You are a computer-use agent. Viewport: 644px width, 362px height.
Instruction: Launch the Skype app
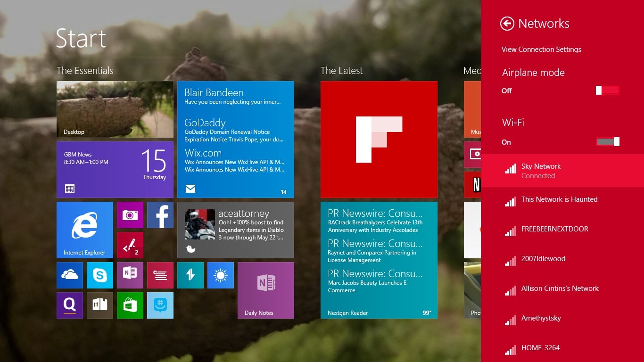point(99,275)
